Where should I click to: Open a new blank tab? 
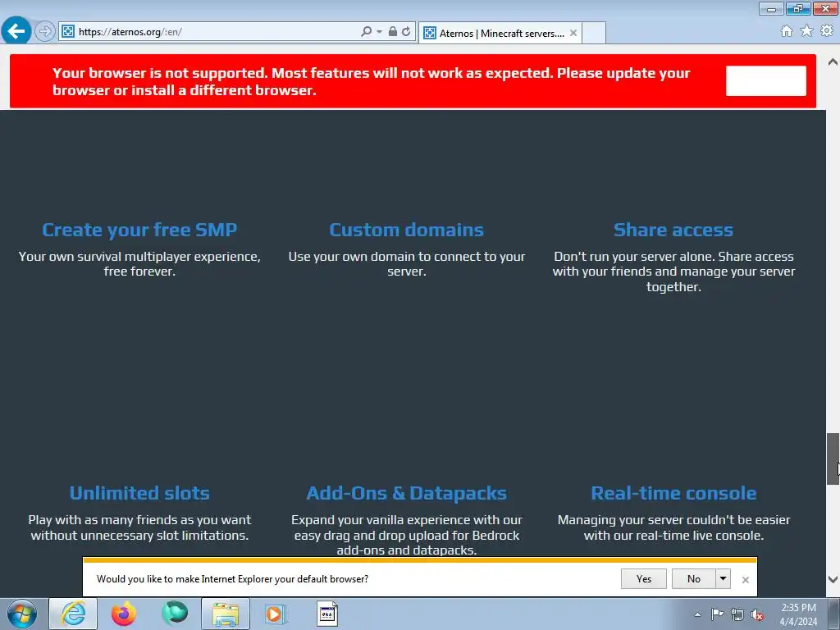(x=594, y=33)
